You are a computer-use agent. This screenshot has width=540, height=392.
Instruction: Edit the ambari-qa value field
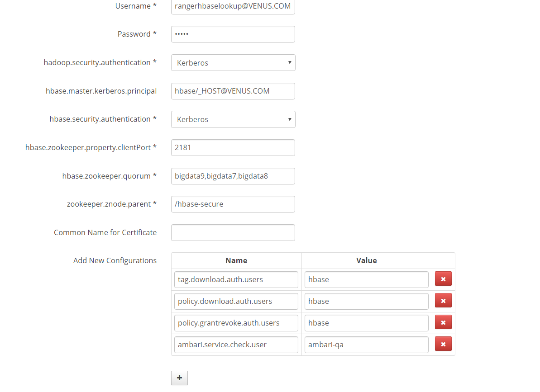coord(366,344)
